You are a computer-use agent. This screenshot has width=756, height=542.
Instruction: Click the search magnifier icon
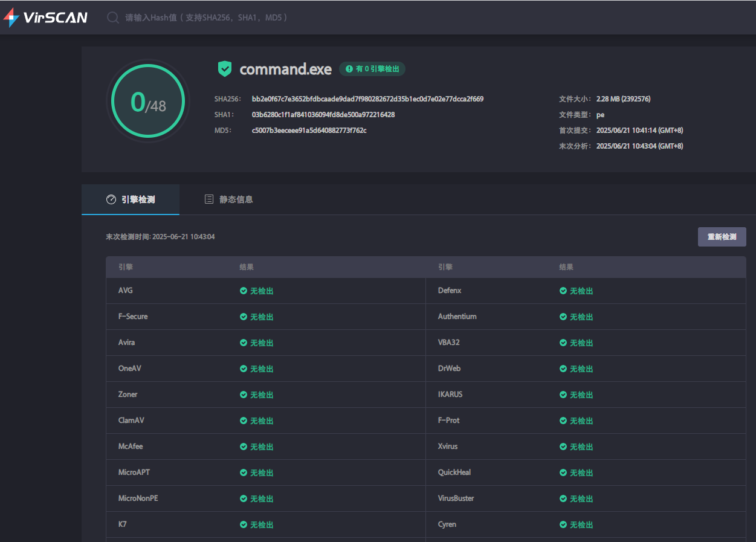pos(112,18)
